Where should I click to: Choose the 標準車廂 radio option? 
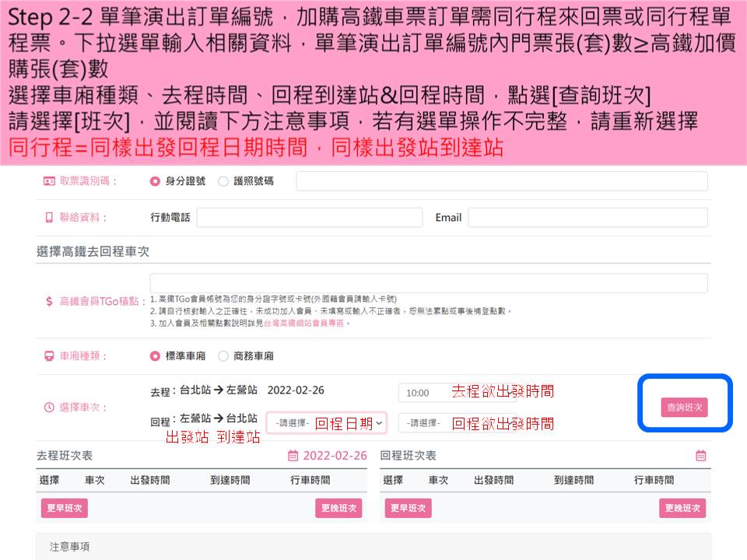point(155,356)
